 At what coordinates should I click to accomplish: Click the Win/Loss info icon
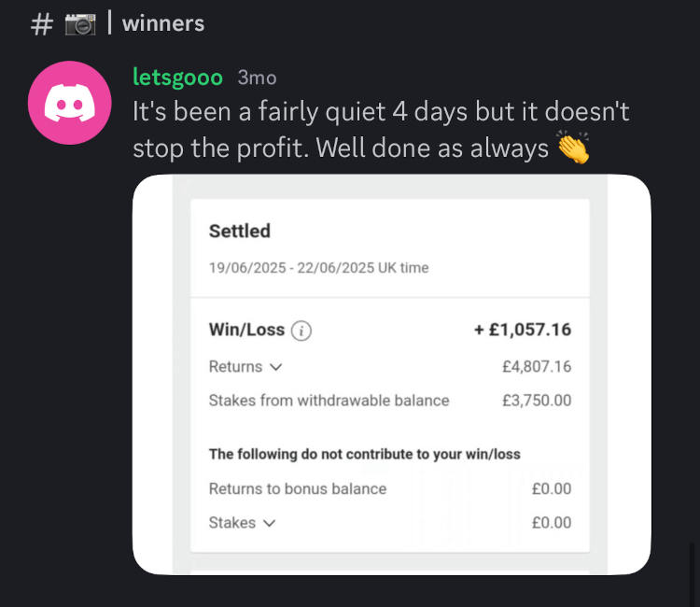[x=301, y=330]
